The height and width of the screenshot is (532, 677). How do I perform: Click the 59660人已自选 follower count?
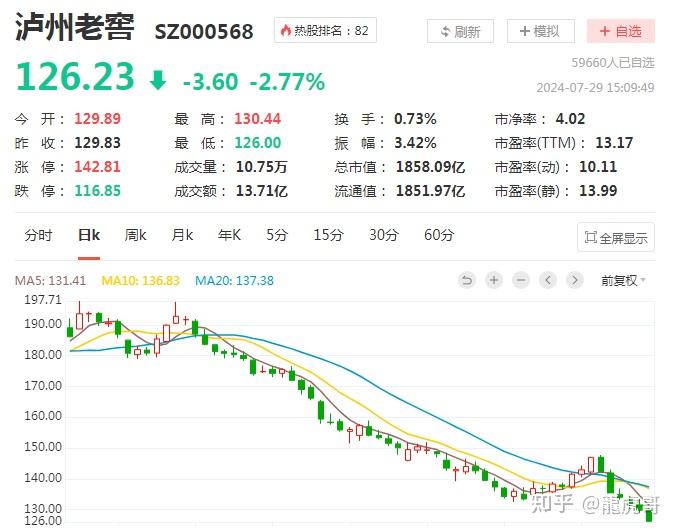tap(613, 63)
